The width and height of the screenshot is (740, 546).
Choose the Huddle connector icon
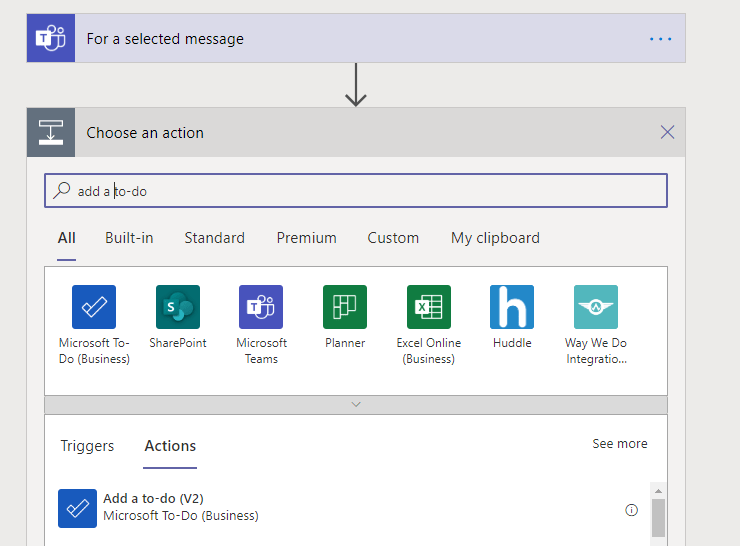512,307
